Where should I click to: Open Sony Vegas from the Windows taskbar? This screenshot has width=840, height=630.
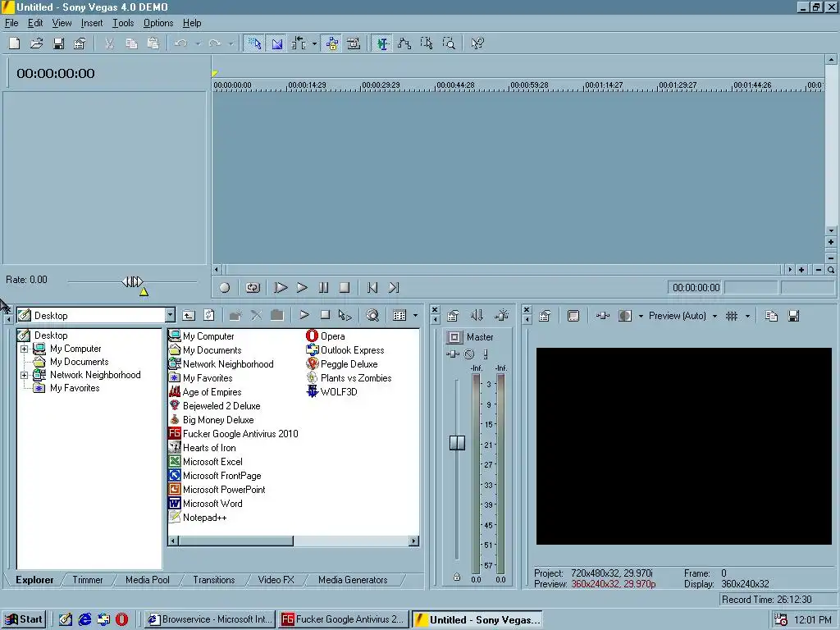click(x=477, y=619)
